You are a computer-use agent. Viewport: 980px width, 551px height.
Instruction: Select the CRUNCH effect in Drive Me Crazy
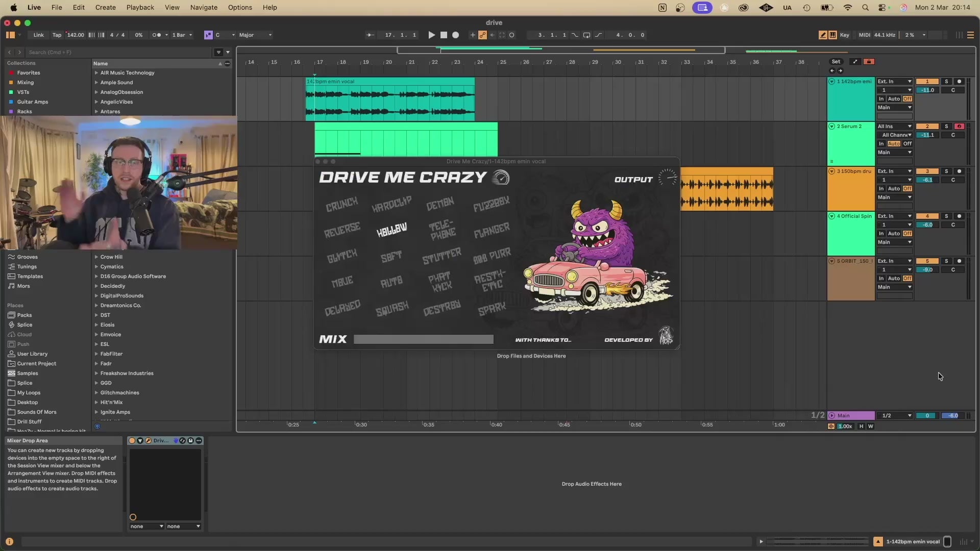[x=342, y=204]
